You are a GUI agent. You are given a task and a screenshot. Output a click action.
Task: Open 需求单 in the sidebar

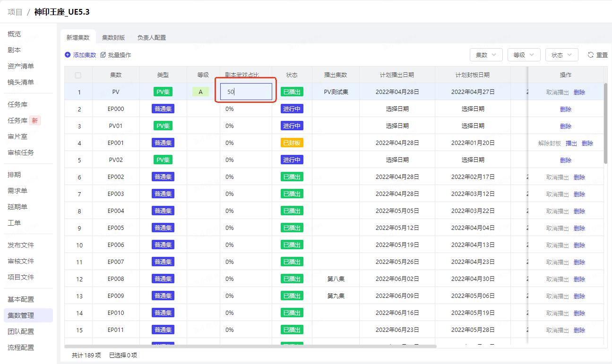17,191
